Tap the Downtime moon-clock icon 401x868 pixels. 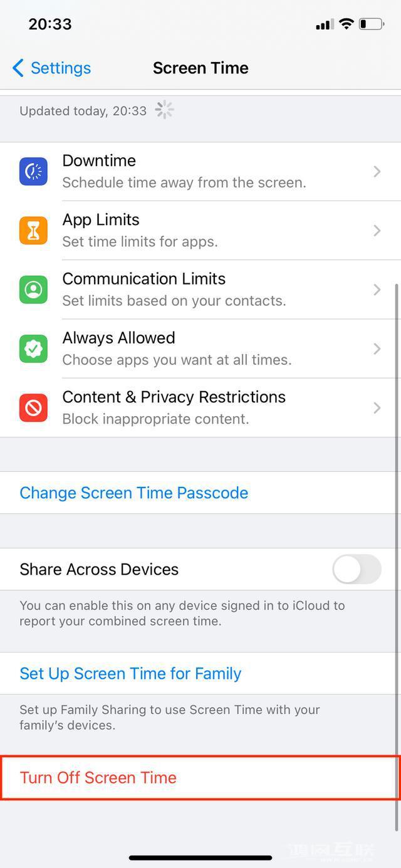(33, 172)
